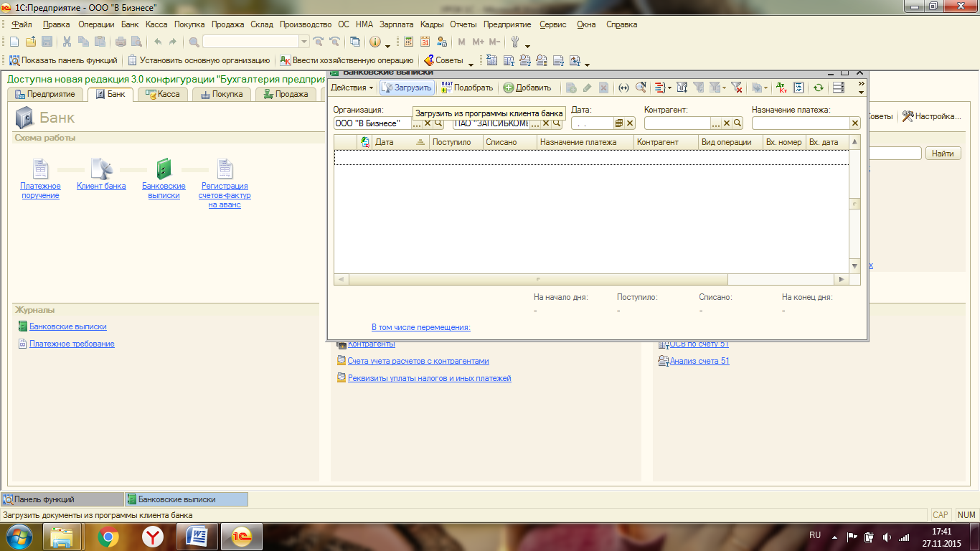Screen dimensions: 980x551
Task: Open the calendar icon in main toolbar
Action: pyautogui.click(x=425, y=42)
